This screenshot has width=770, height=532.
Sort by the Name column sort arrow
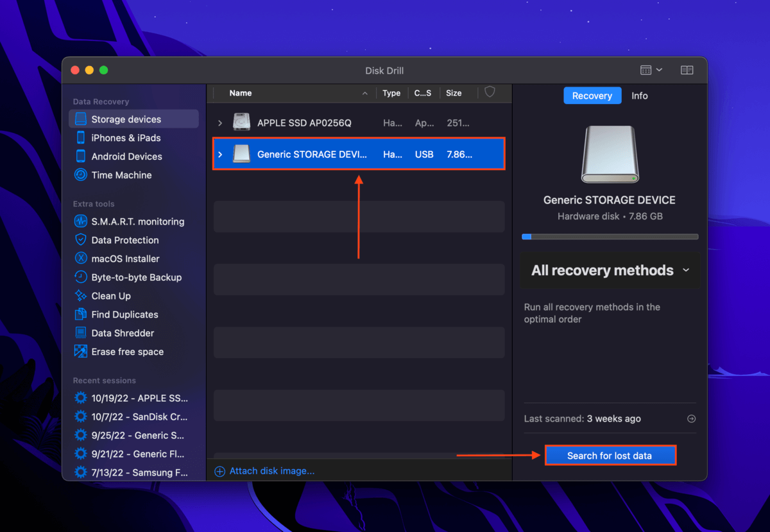(x=365, y=94)
